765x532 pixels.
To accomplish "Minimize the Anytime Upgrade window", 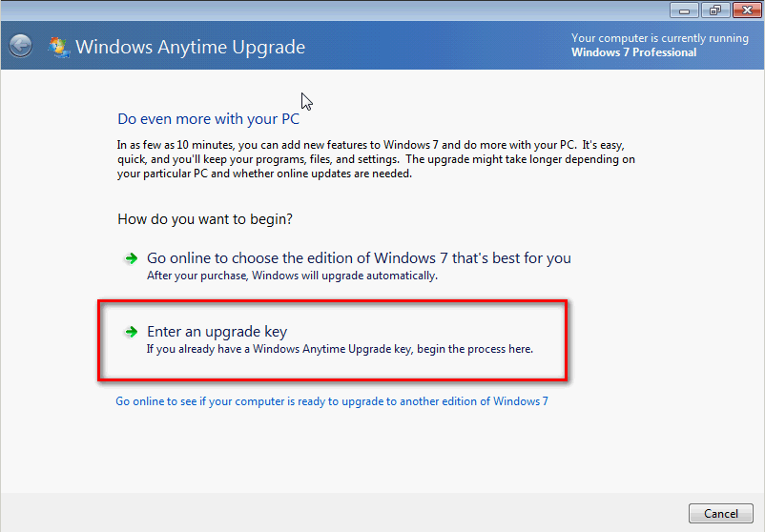I will 684,10.
